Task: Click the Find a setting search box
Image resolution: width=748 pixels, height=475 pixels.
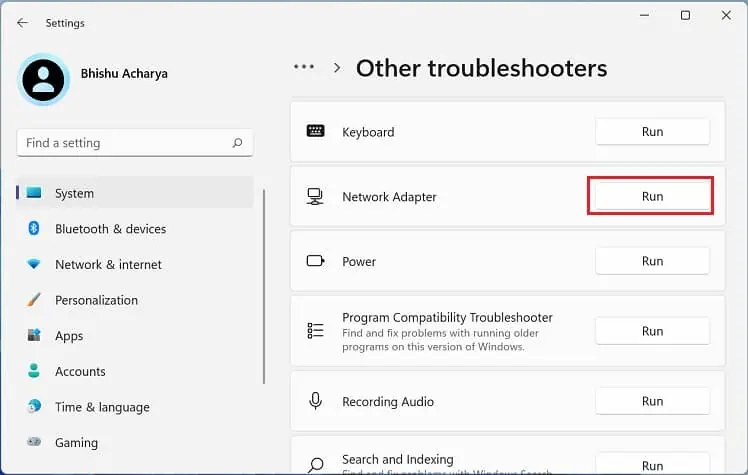Action: click(125, 143)
